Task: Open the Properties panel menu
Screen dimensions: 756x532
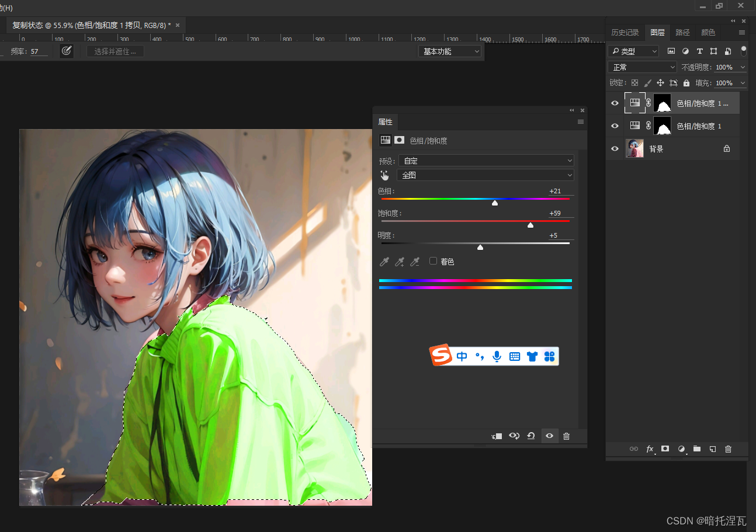Action: coord(581,121)
